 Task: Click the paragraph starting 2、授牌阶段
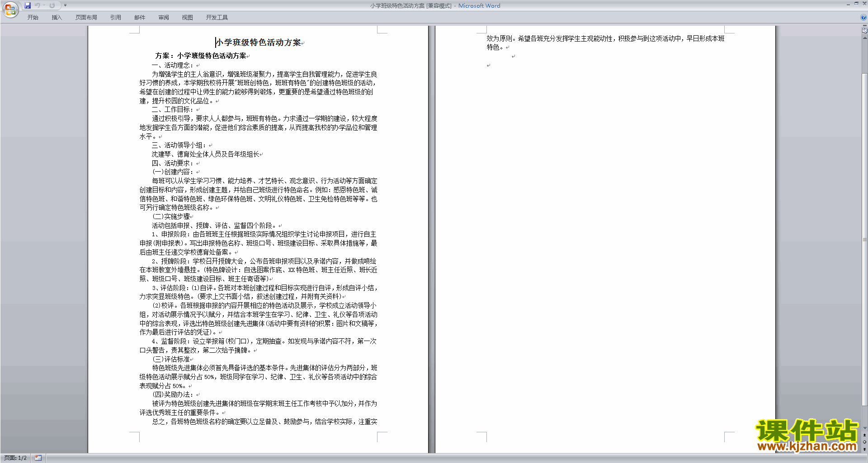click(258, 270)
